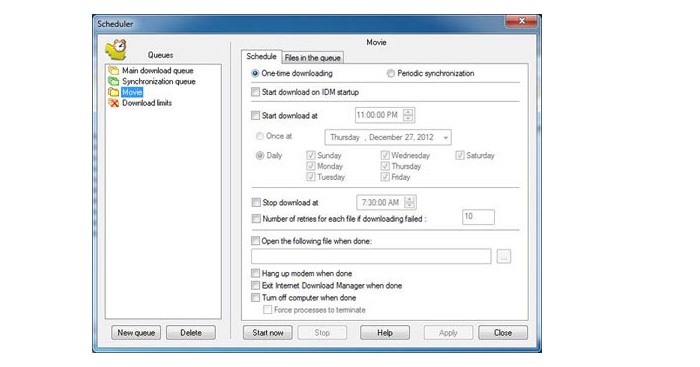Enable Hang up modem when done
Viewport: 700px width, 367px height.
click(x=255, y=273)
